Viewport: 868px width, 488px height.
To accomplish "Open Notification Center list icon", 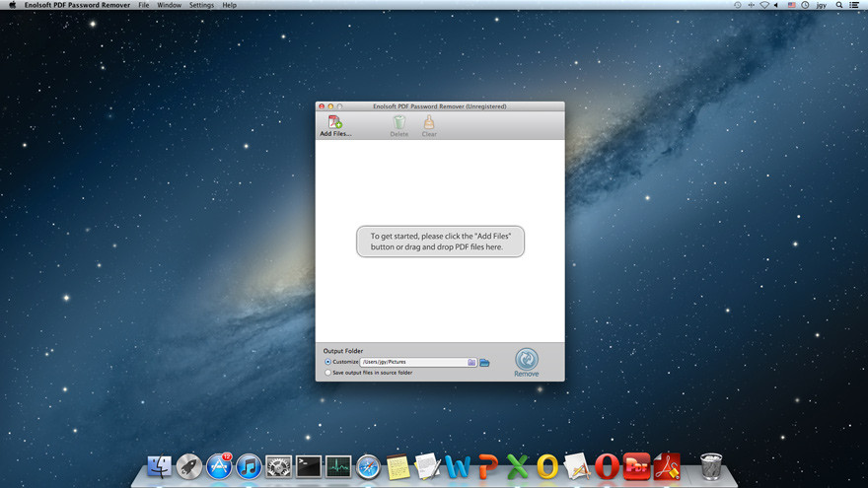I will (854, 5).
